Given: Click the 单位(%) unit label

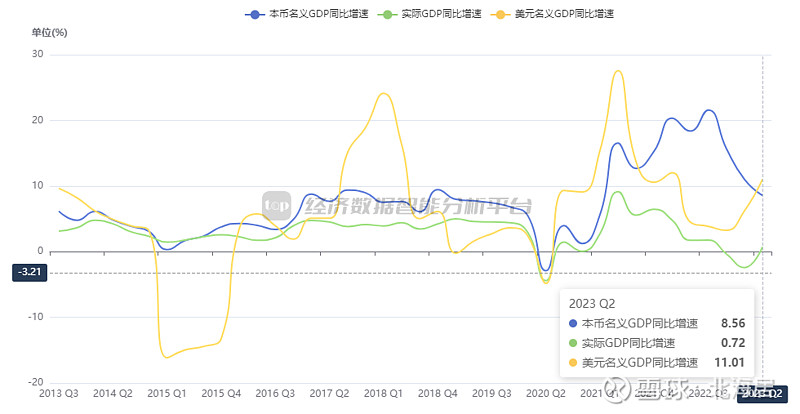Looking at the screenshot, I should click(x=49, y=33).
